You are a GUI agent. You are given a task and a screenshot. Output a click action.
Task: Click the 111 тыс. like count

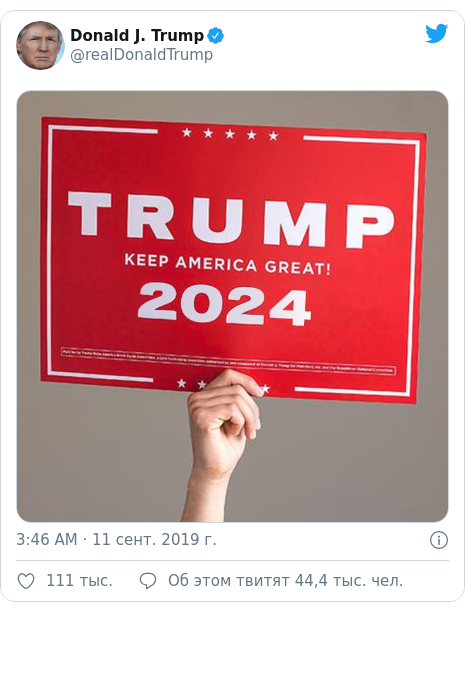pyautogui.click(x=79, y=581)
